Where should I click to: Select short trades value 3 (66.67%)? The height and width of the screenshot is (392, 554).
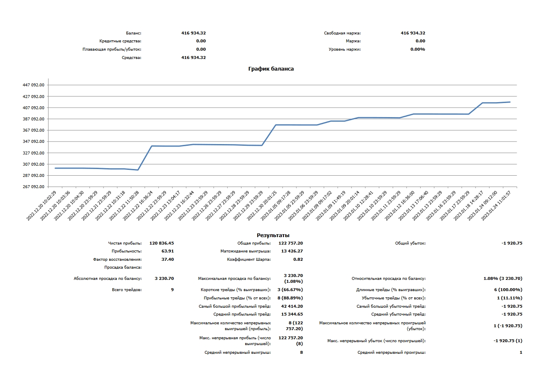coord(290,290)
